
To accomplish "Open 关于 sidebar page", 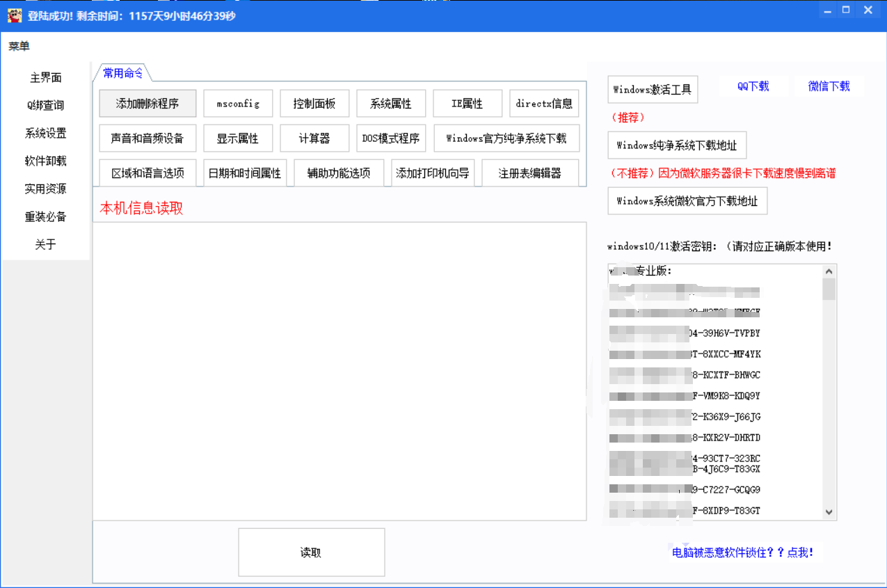I will pos(46,244).
